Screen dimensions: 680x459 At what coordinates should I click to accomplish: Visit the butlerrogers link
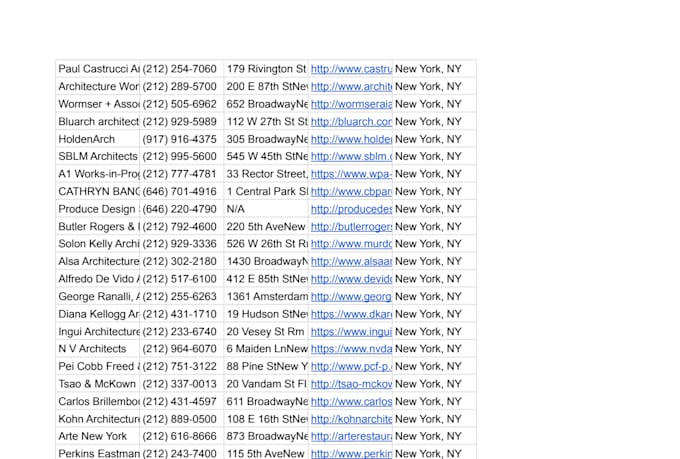tap(351, 226)
